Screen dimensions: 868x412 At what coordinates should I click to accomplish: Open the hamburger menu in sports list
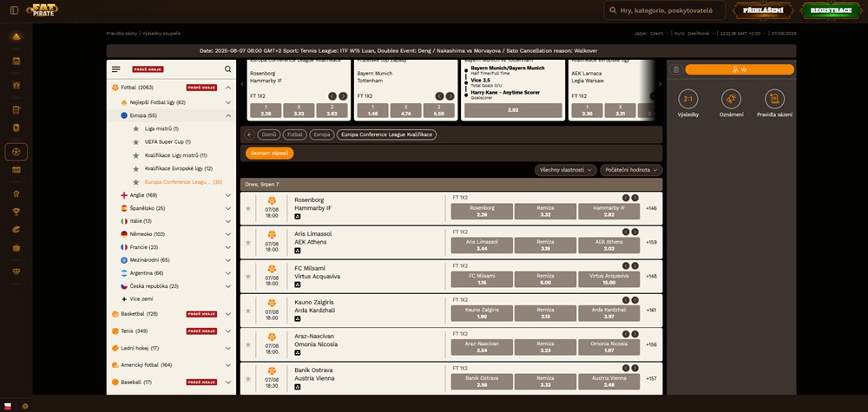point(116,69)
